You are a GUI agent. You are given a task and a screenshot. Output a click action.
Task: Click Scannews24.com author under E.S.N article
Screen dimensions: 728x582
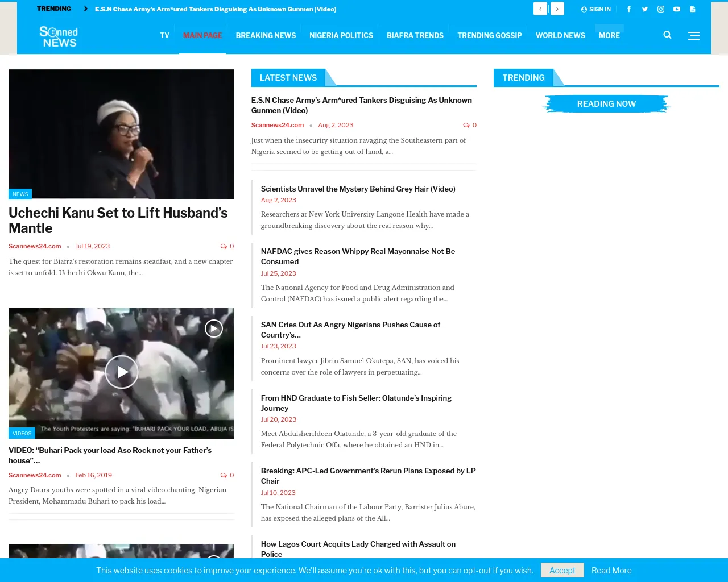coord(278,125)
